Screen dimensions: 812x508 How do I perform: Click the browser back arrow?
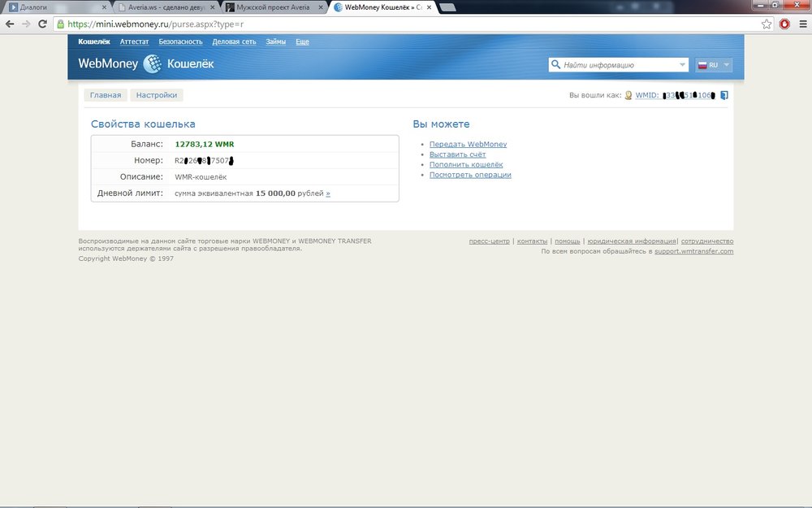[x=10, y=24]
